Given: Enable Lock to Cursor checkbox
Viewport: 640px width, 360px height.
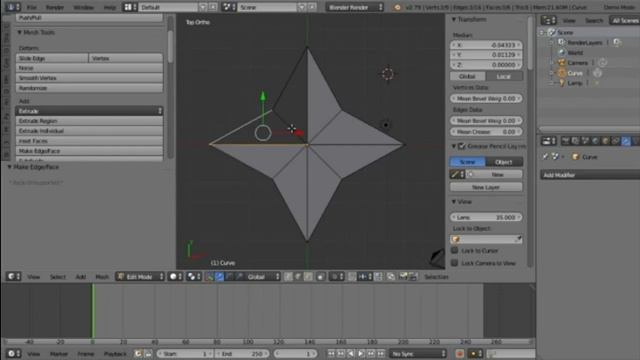Looking at the screenshot, I should coord(454,250).
